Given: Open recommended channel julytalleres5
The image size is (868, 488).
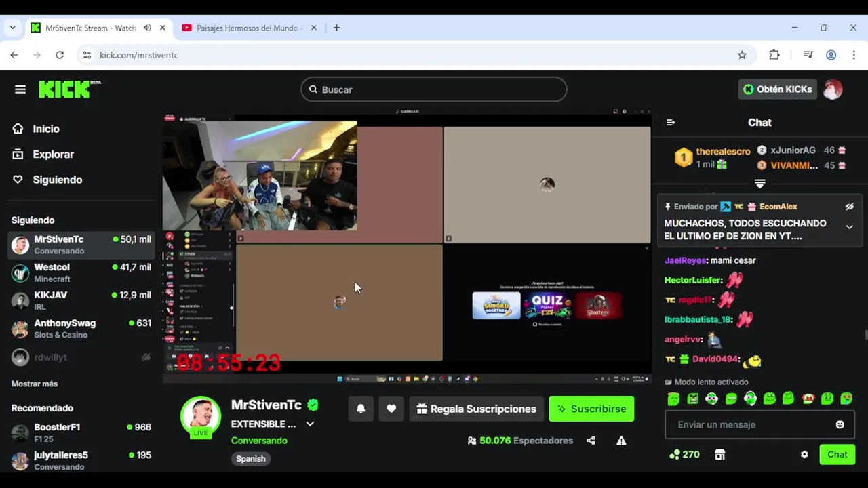Looking at the screenshot, I should pyautogui.click(x=81, y=460).
